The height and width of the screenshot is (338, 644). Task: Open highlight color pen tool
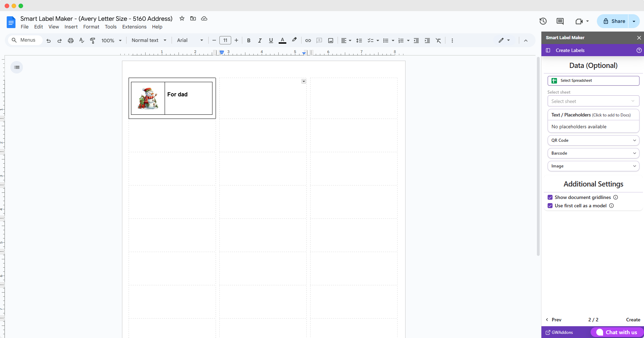coord(294,40)
